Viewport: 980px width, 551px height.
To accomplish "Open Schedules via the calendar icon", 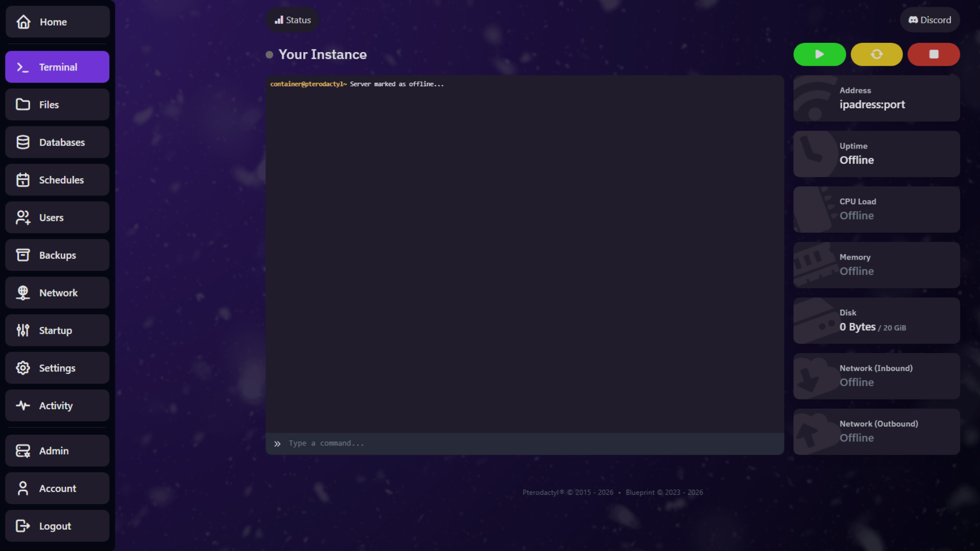I will point(23,180).
